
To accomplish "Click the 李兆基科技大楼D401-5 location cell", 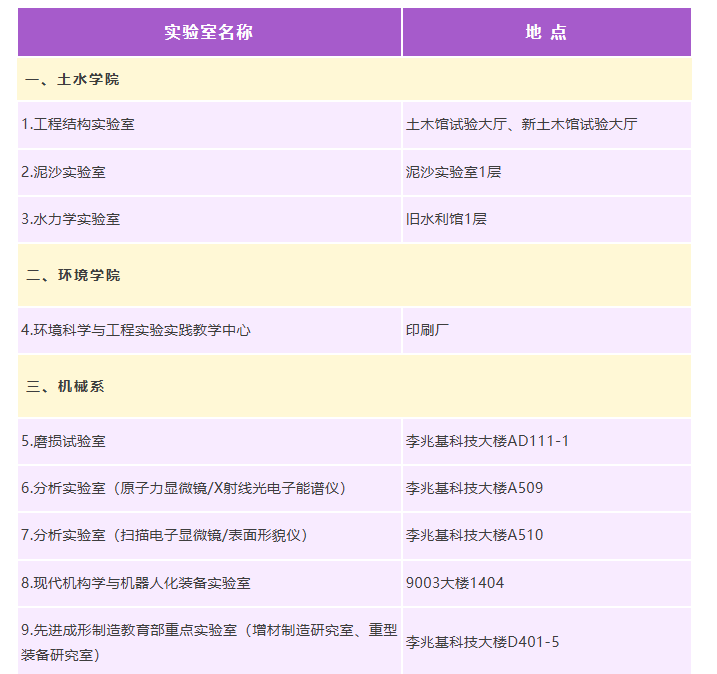I will (482, 642).
